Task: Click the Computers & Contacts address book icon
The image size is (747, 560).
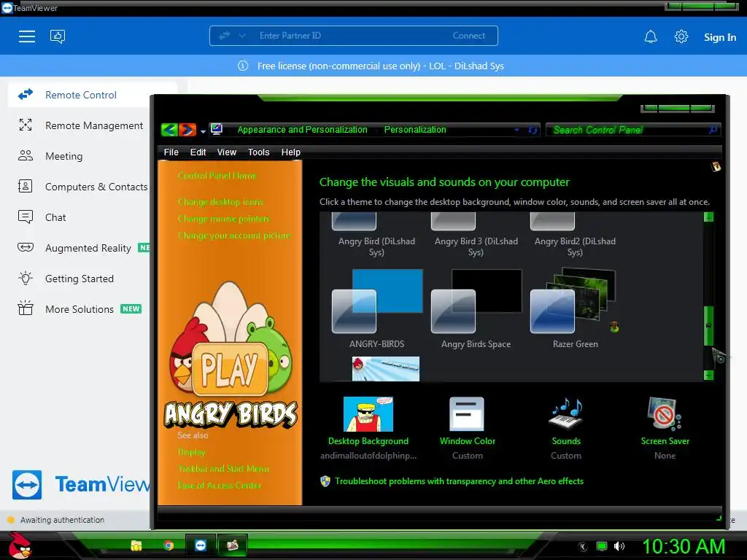Action: [x=26, y=186]
